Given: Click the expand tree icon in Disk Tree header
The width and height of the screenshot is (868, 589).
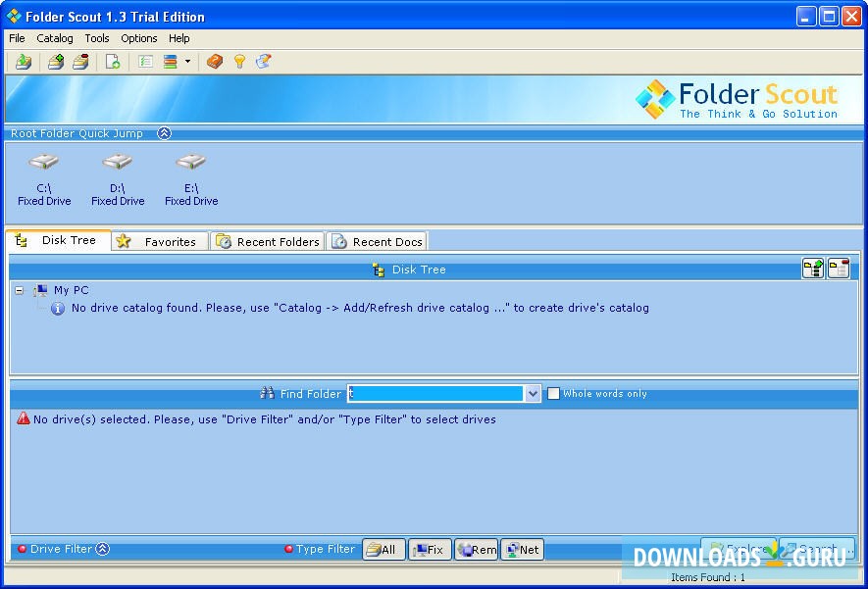Looking at the screenshot, I should coord(813,269).
